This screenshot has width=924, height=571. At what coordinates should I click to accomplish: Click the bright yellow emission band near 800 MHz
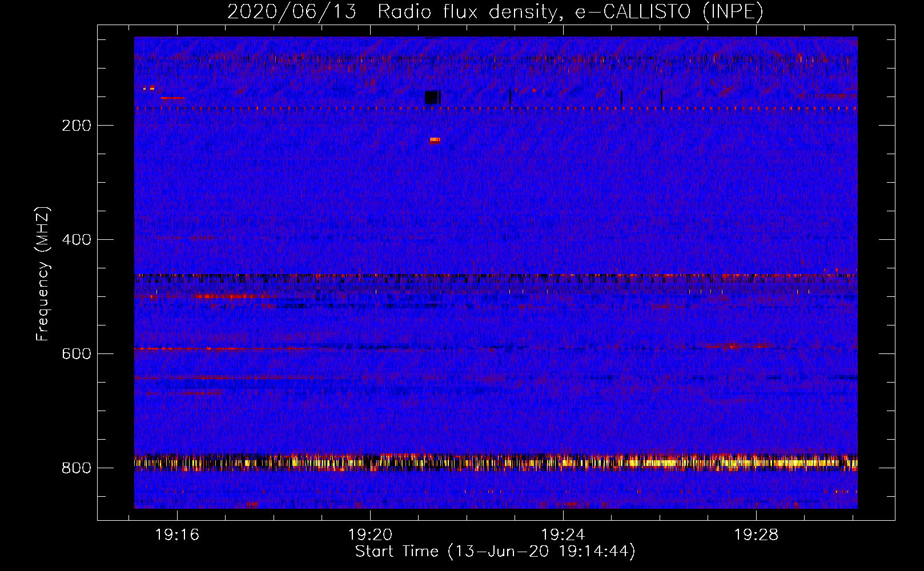[x=496, y=463]
